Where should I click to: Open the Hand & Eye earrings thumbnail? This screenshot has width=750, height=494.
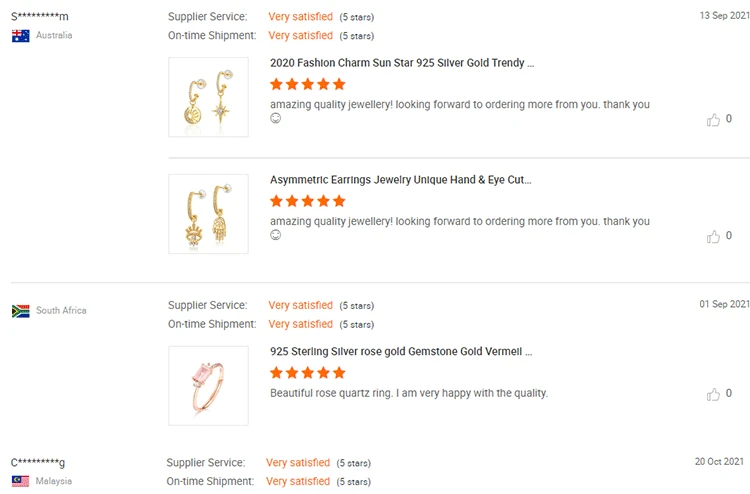click(208, 213)
